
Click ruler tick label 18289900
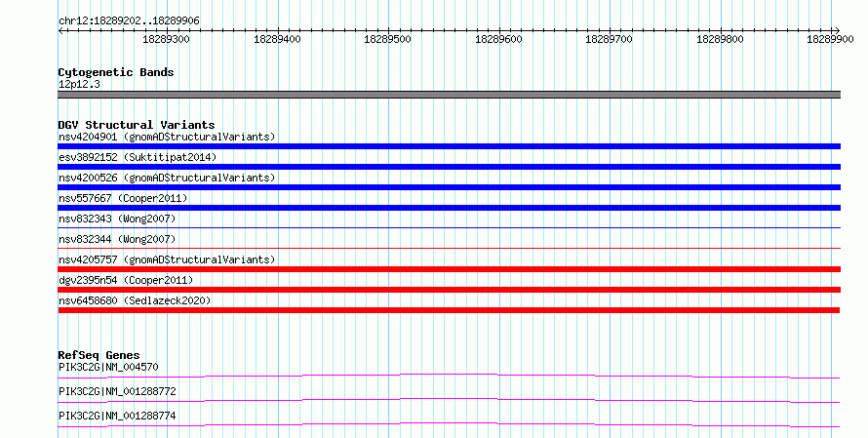[x=830, y=39]
